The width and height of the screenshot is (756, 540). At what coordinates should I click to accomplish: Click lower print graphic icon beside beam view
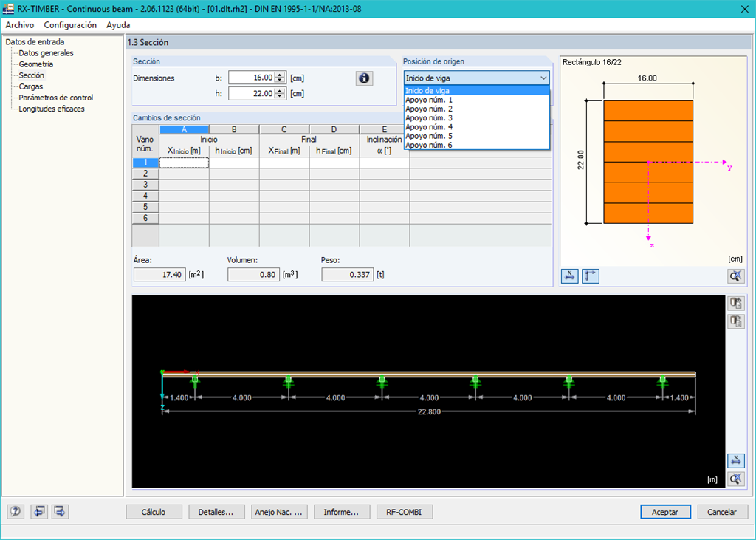(x=736, y=321)
